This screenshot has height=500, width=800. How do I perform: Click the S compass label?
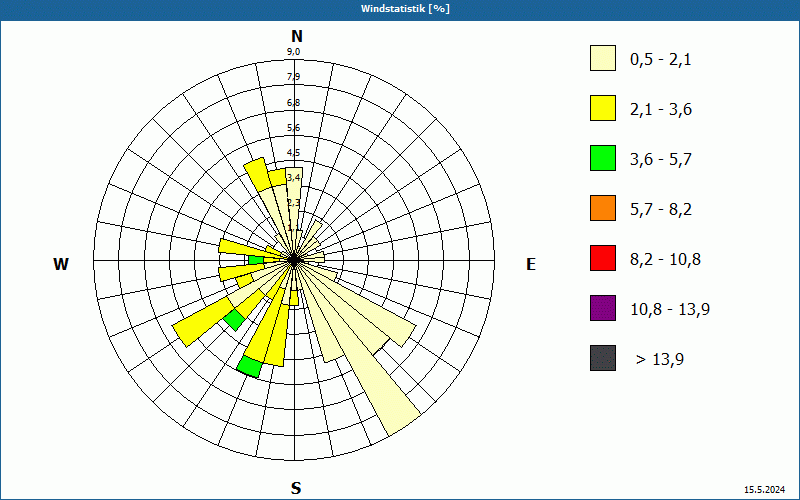[296, 488]
